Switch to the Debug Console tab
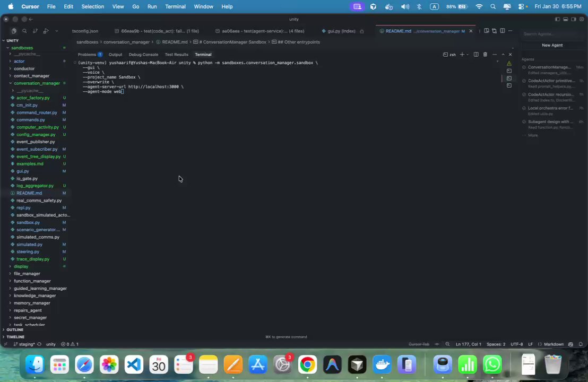The height and width of the screenshot is (382, 588). pos(143,55)
